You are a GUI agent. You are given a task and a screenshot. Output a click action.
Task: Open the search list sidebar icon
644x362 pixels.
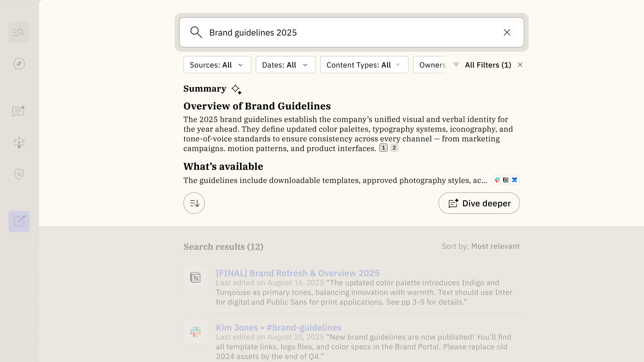19,32
